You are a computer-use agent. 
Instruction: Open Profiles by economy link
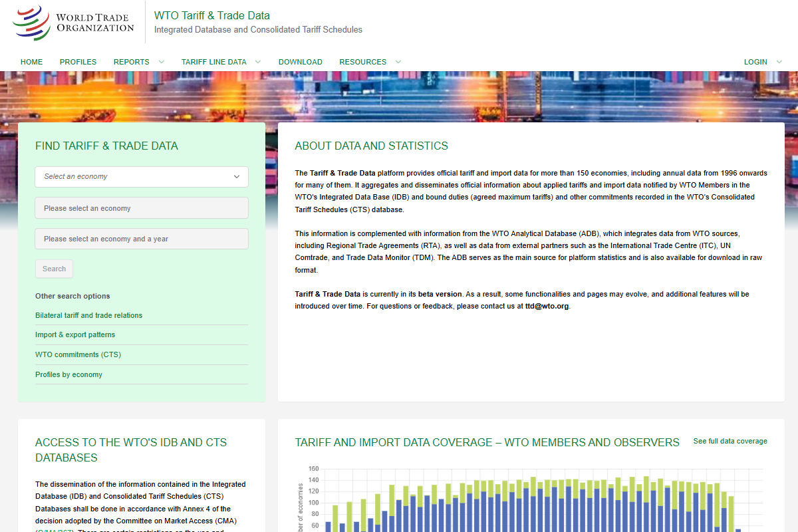(68, 374)
